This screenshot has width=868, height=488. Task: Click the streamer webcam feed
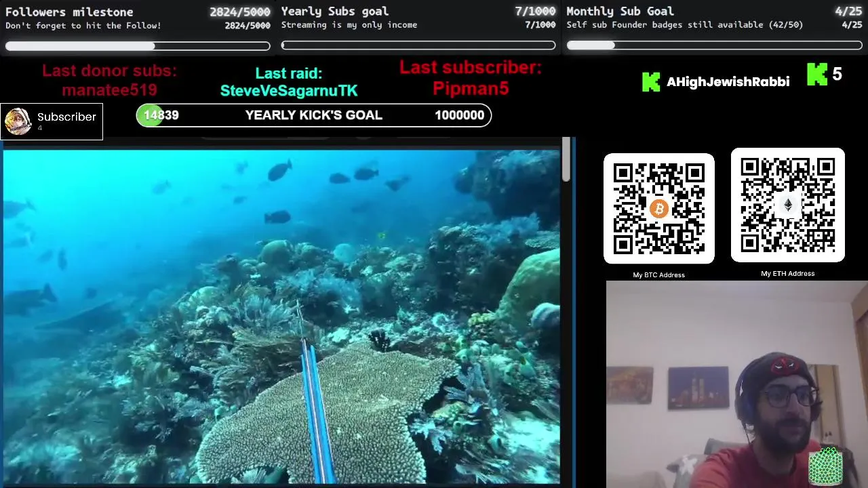[736, 384]
